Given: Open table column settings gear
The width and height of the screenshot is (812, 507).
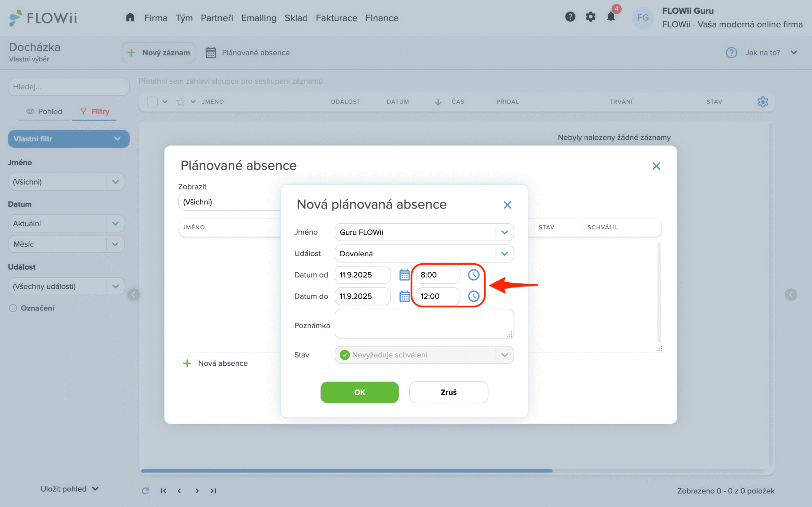Looking at the screenshot, I should (763, 102).
